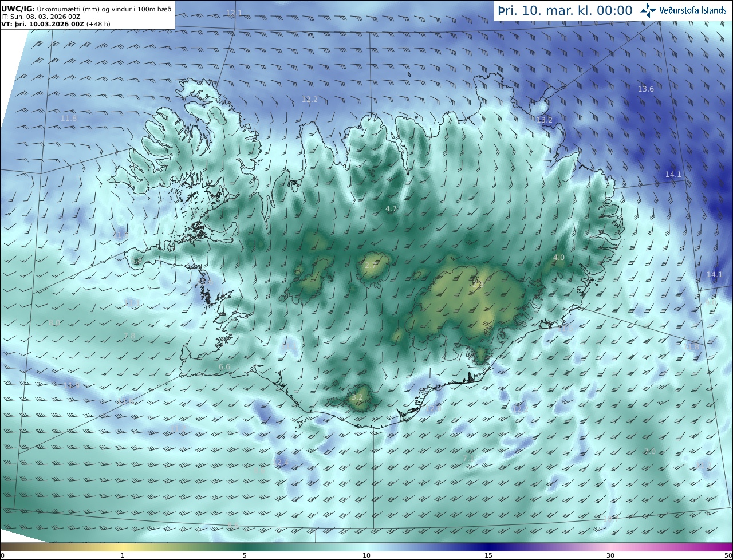Click the colorbar tick label '30'

click(610, 555)
